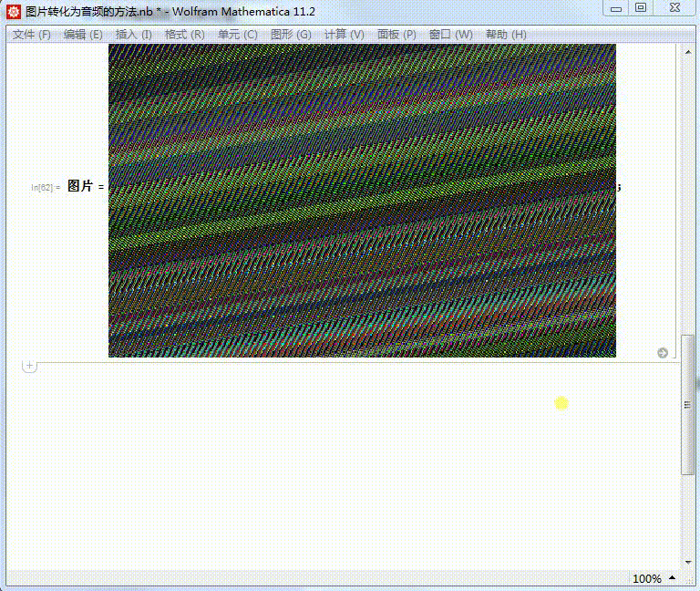Open the 单元 (C) menu
The width and height of the screenshot is (700, 591).
click(238, 35)
